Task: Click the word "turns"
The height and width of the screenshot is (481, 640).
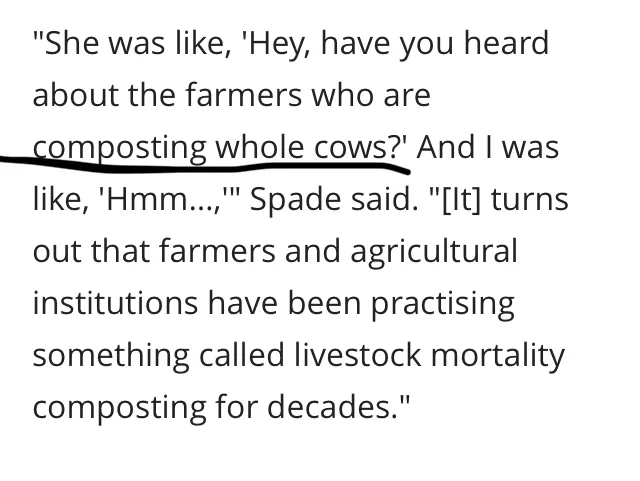Action: coord(529,199)
